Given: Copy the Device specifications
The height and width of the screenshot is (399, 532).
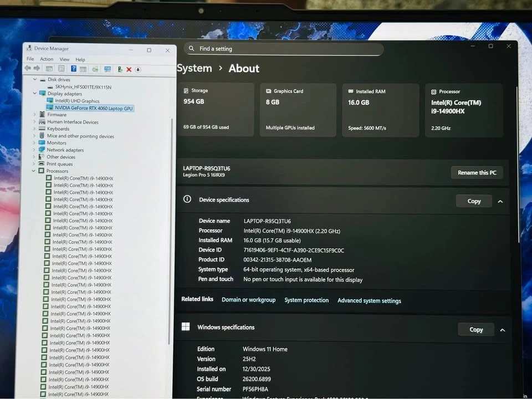Looking at the screenshot, I should (474, 201).
